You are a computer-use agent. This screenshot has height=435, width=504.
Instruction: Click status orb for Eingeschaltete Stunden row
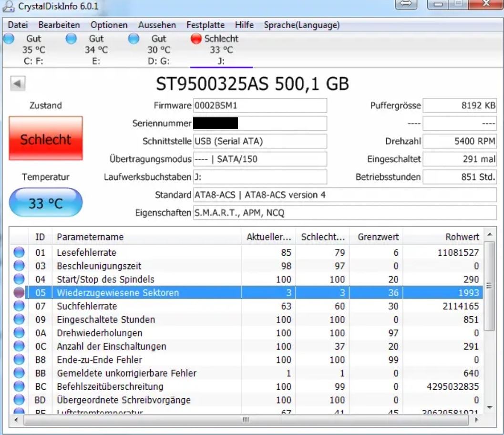tap(19, 319)
